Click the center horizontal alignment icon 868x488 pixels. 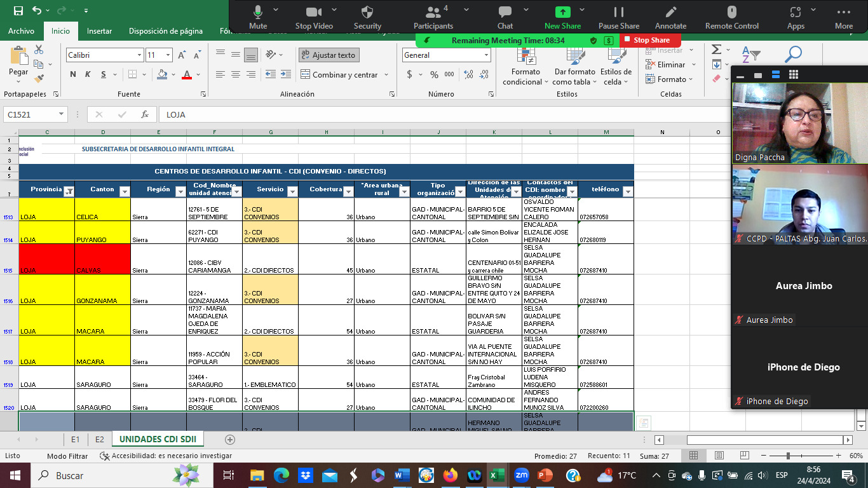pos(236,74)
